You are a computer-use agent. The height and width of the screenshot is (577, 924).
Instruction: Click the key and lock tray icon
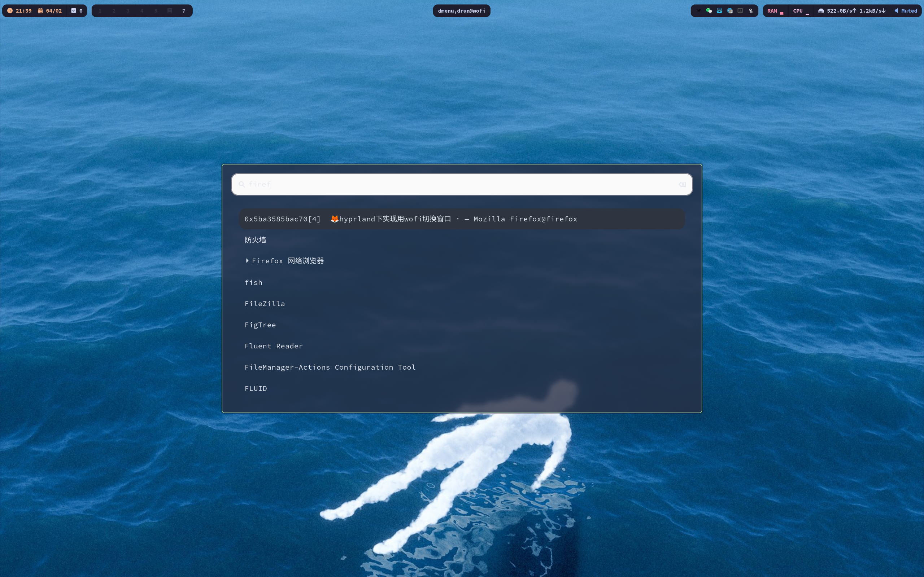click(x=751, y=11)
